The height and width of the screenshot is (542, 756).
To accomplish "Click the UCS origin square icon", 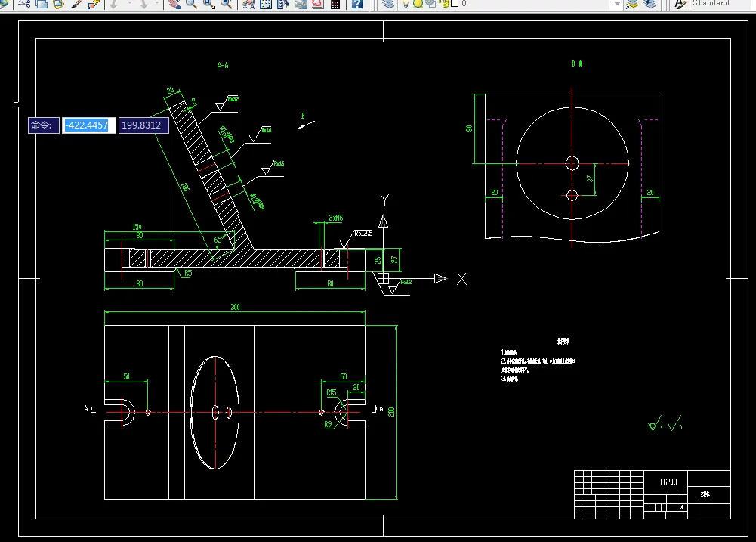I will [x=384, y=278].
